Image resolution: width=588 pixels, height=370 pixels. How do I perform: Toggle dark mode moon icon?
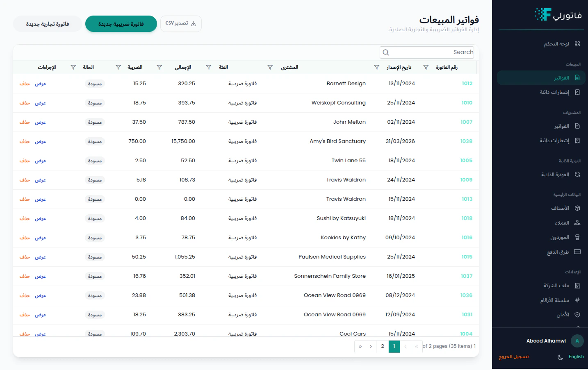pyautogui.click(x=561, y=357)
